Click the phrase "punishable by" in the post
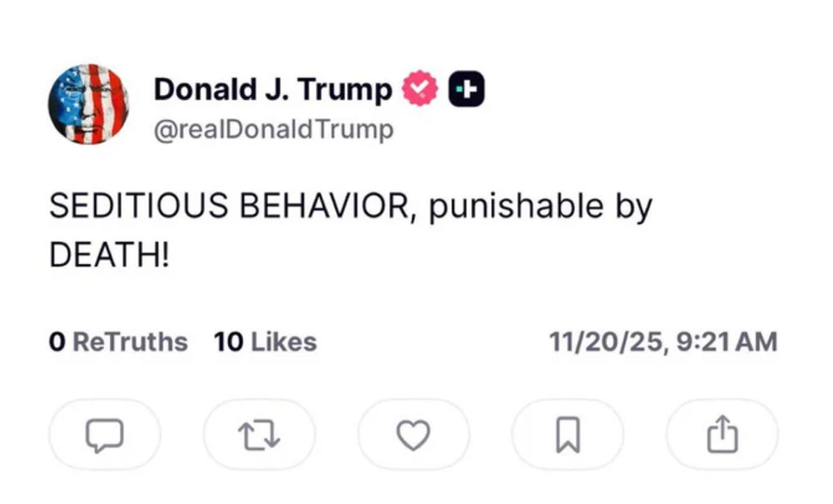 coord(540,206)
